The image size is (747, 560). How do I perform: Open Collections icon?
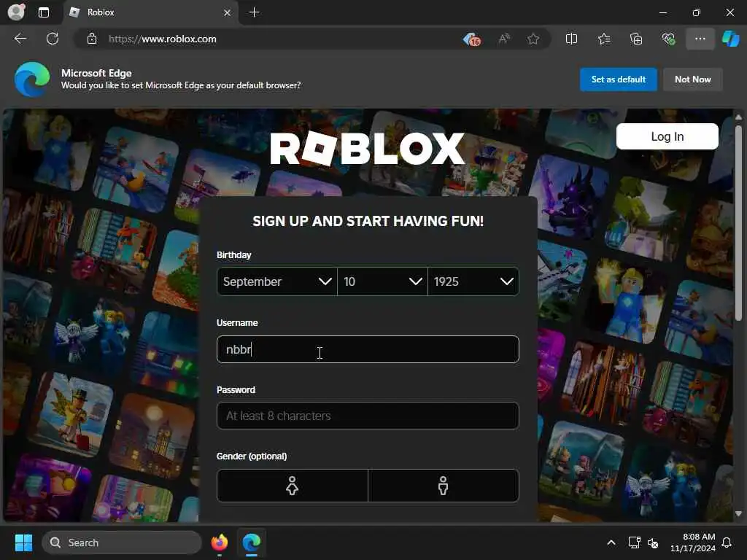coord(636,39)
